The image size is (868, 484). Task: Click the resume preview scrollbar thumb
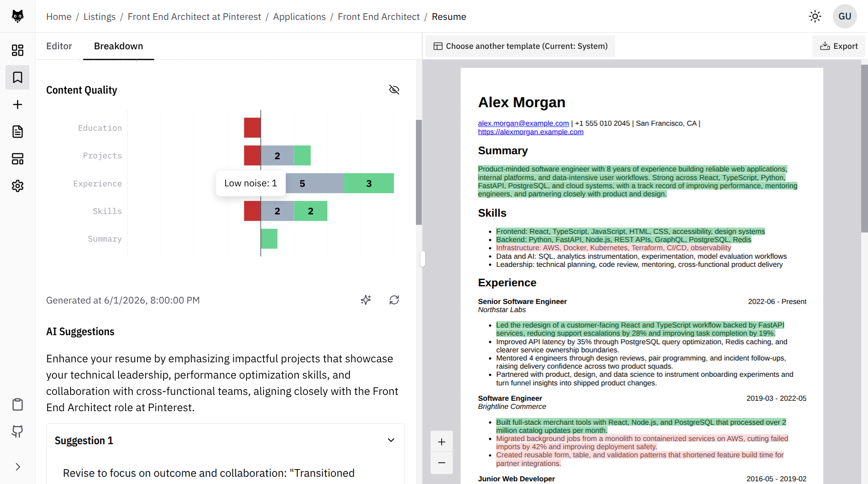(x=864, y=149)
